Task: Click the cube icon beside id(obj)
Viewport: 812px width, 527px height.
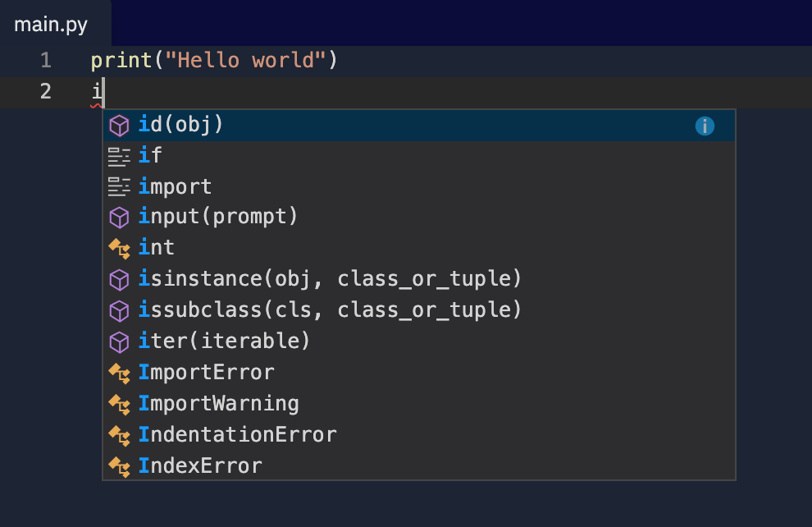Action: click(x=119, y=126)
